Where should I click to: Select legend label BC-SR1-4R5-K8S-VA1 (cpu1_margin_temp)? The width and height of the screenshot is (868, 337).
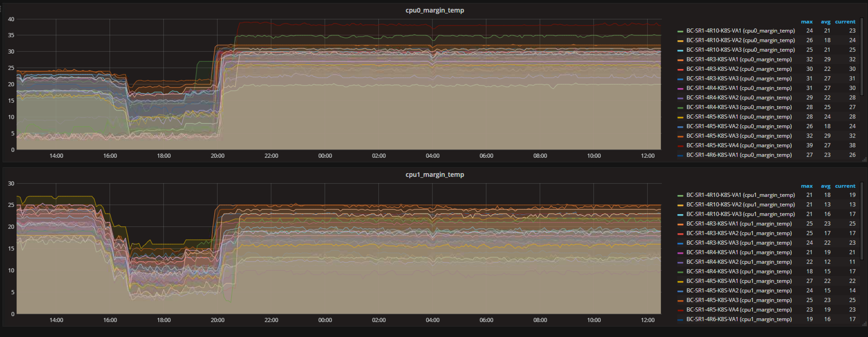(739, 281)
